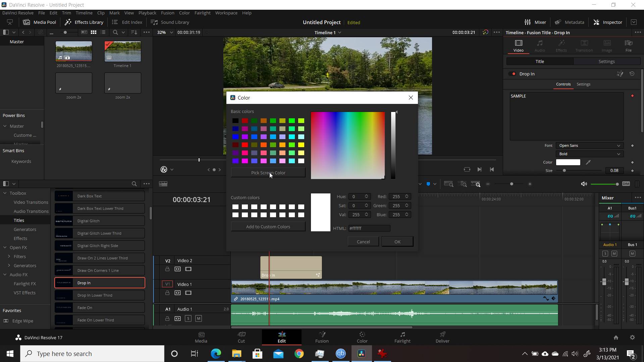Collapse the Power Bins Master folder
The width and height of the screenshot is (644, 362).
(5, 126)
